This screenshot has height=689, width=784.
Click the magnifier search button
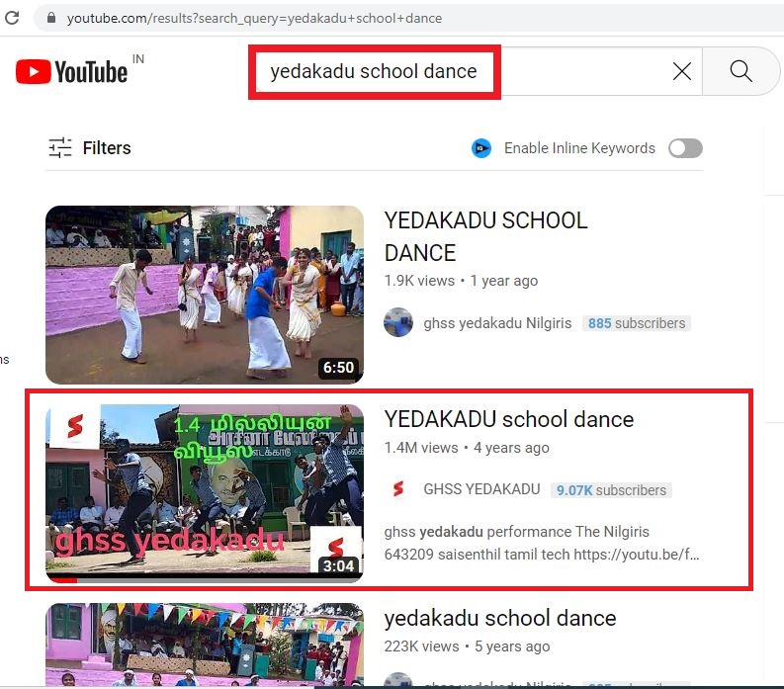click(x=740, y=71)
